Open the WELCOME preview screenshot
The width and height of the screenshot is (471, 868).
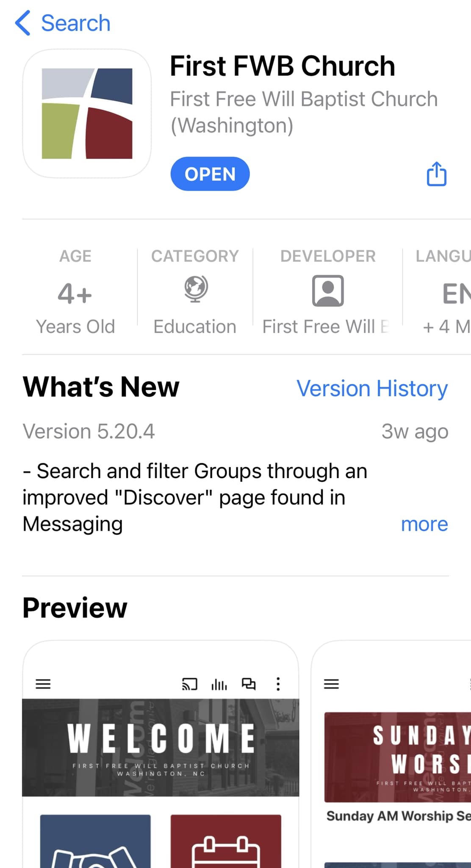coord(161,754)
